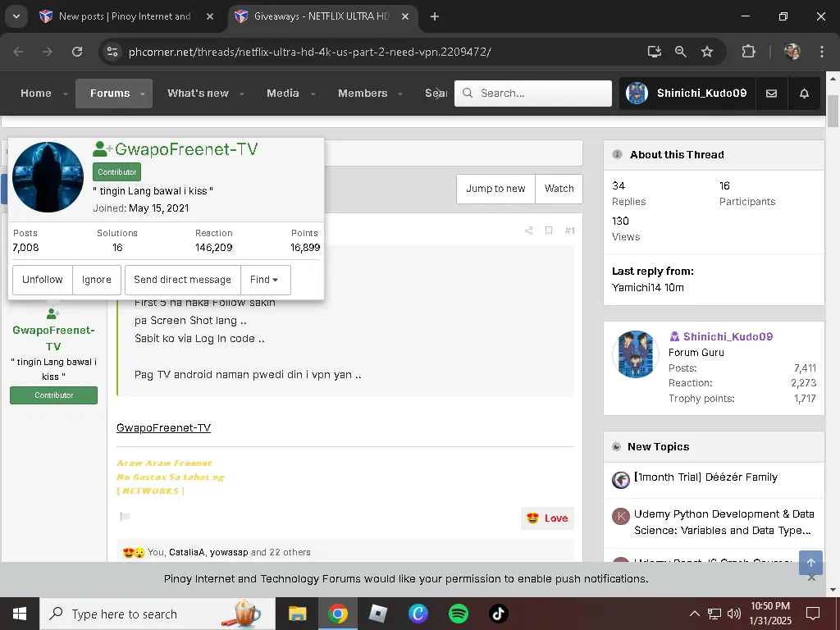Open TikTok from the taskbar
840x630 pixels.
(498, 614)
